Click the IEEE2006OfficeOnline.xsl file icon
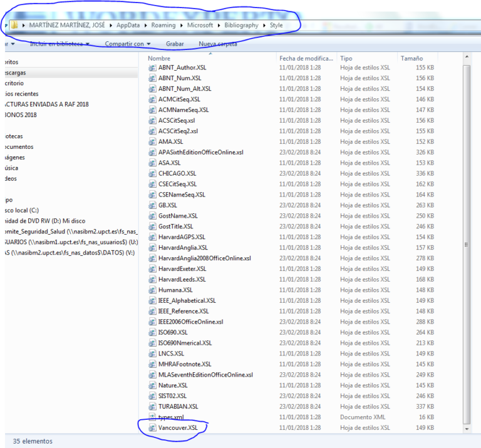481x448 pixels. (152, 322)
